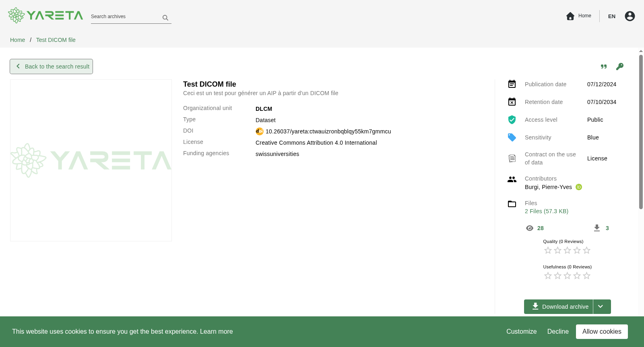Click the Retention date calendar icon
644x347 pixels.
512,102
